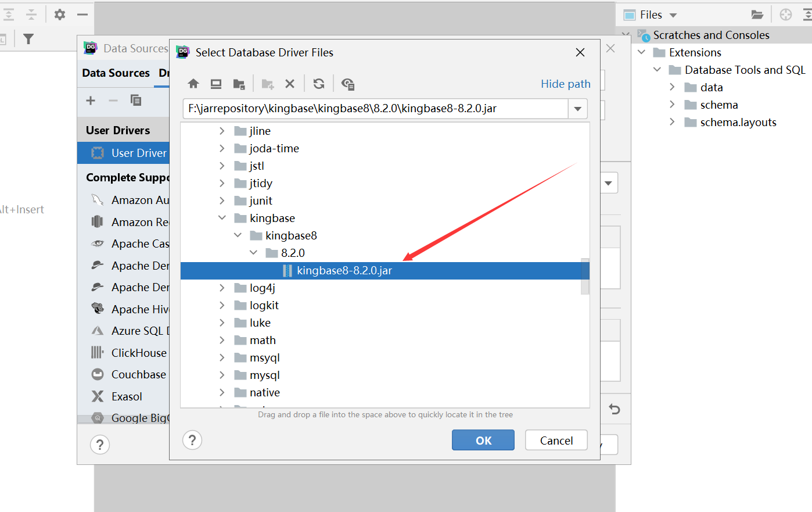Duplicate the selected driver
The image size is (812, 512).
pyautogui.click(x=136, y=101)
